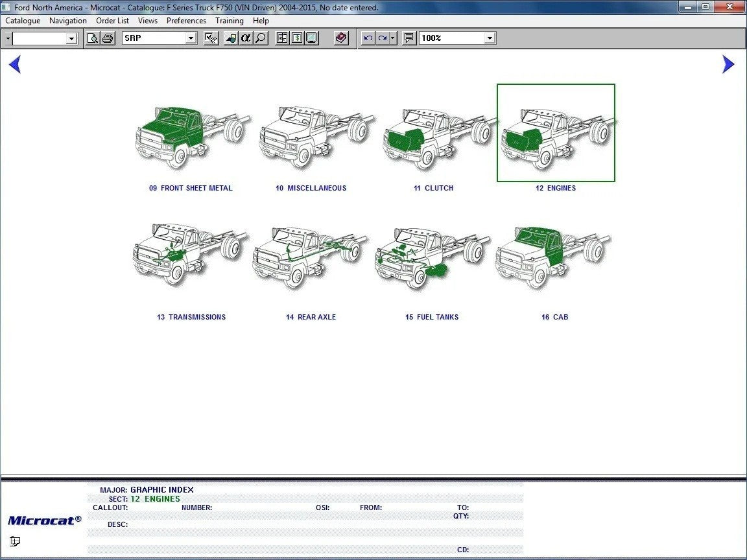Click the magnifying glass search icon
This screenshot has height=560, width=747.
(261, 38)
